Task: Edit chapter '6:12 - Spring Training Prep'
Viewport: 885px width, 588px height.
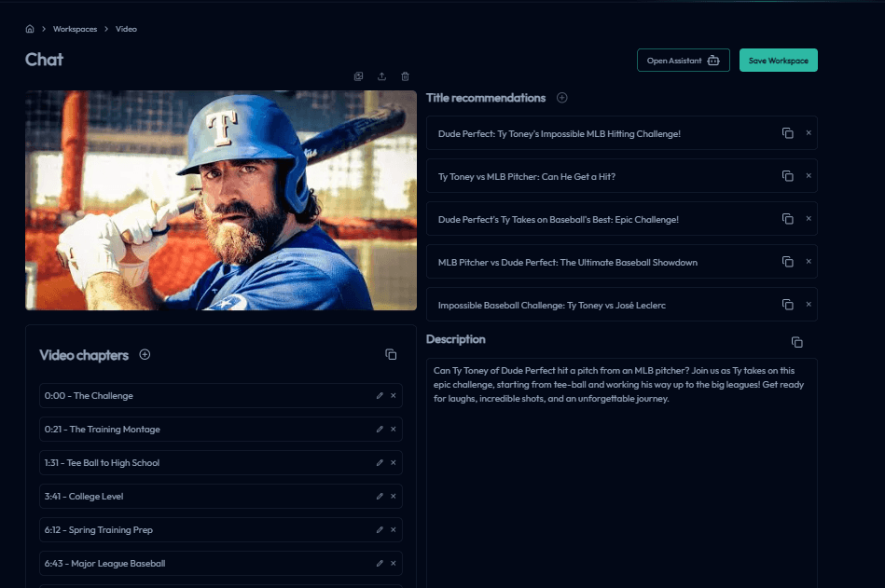Action: pos(380,530)
